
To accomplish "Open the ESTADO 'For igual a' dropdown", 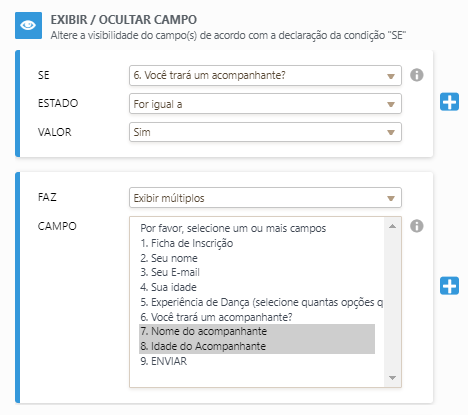I will pyautogui.click(x=265, y=104).
